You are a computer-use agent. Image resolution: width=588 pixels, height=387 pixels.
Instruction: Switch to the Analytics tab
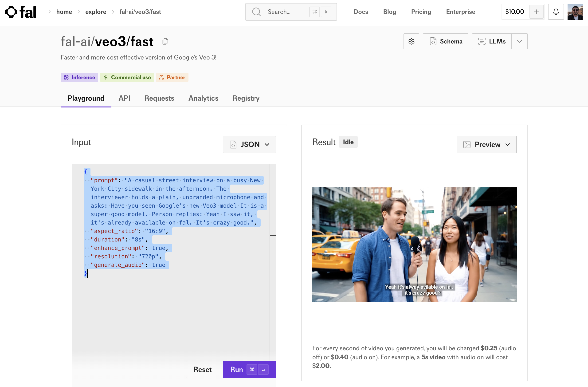click(203, 98)
